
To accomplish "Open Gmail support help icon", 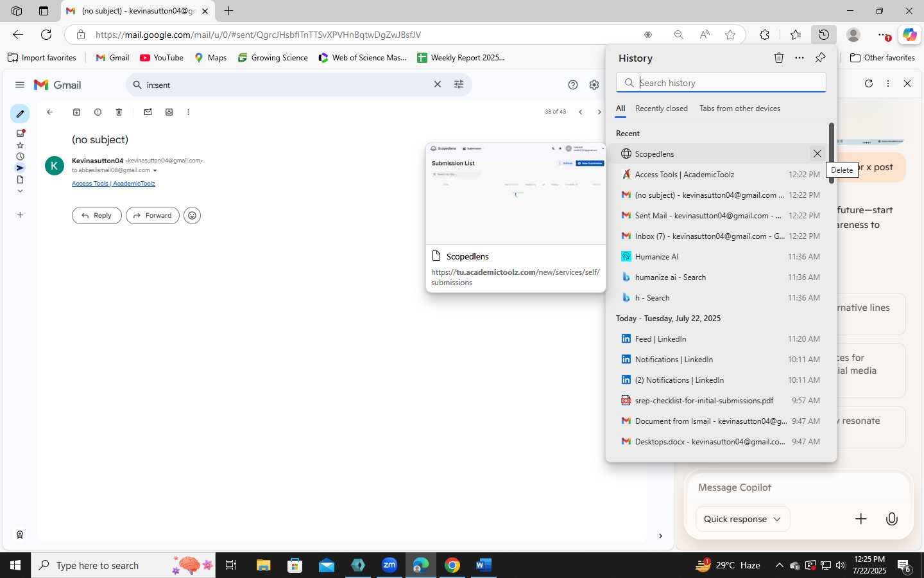I will pyautogui.click(x=573, y=85).
